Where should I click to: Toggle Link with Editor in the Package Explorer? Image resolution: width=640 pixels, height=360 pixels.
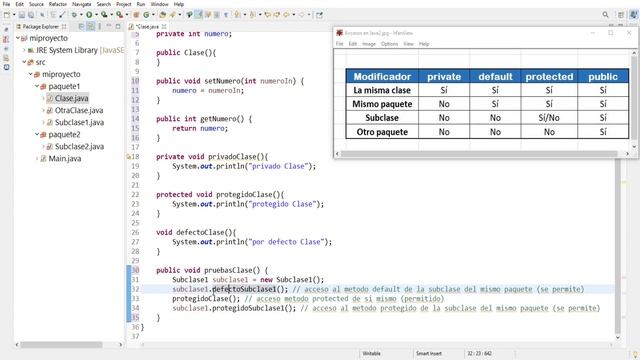coord(90,27)
